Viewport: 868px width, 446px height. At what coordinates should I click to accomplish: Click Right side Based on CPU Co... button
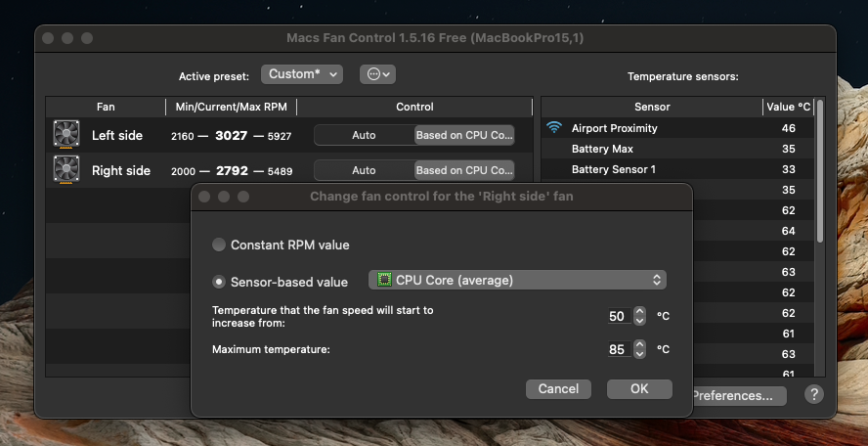pyautogui.click(x=464, y=170)
